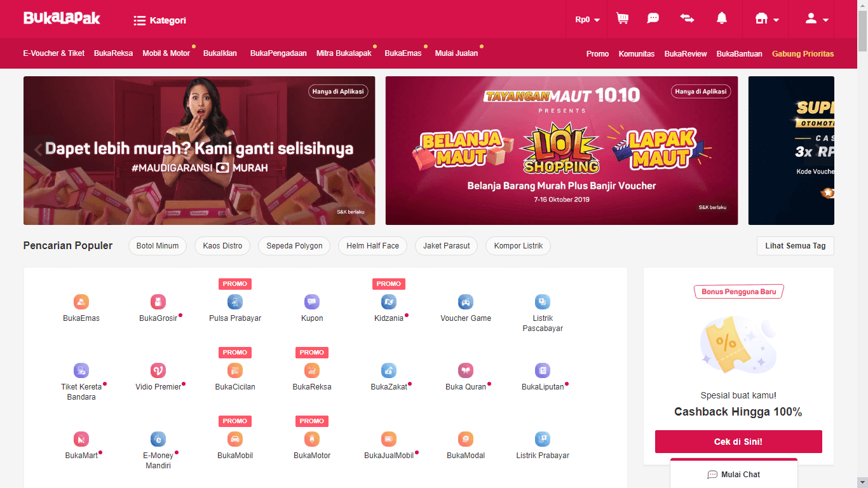Image resolution: width=868 pixels, height=488 pixels.
Task: Follow the Gabung Prioritas link
Action: (803, 54)
